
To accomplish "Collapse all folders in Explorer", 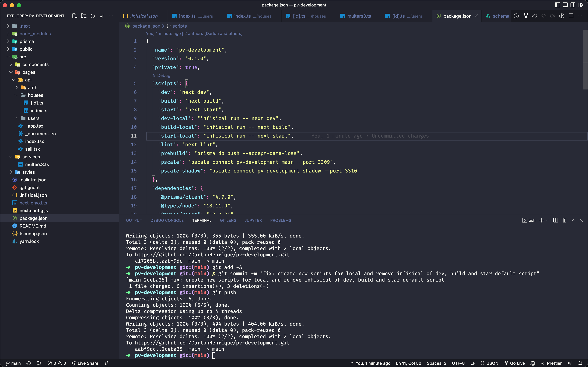I will pos(102,16).
